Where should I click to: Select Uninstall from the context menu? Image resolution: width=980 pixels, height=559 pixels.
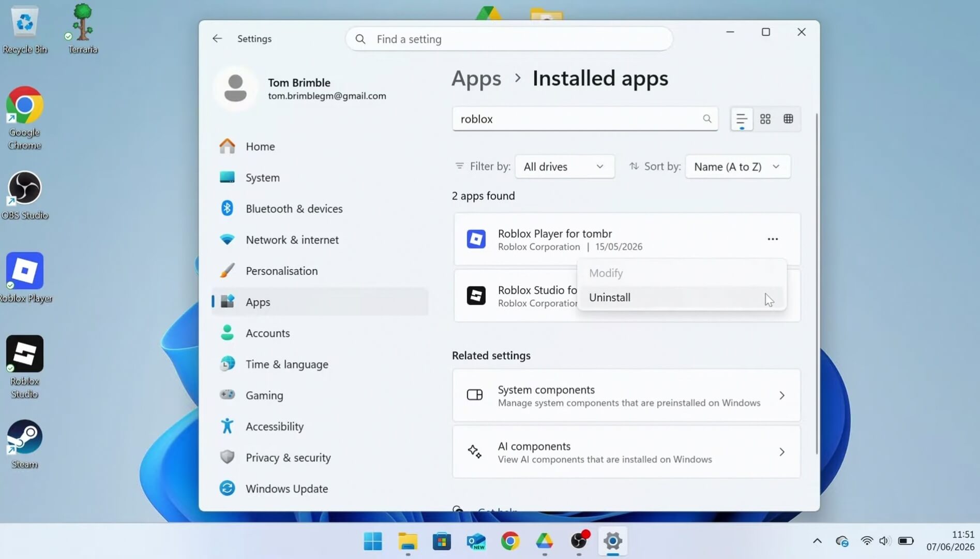682,297
